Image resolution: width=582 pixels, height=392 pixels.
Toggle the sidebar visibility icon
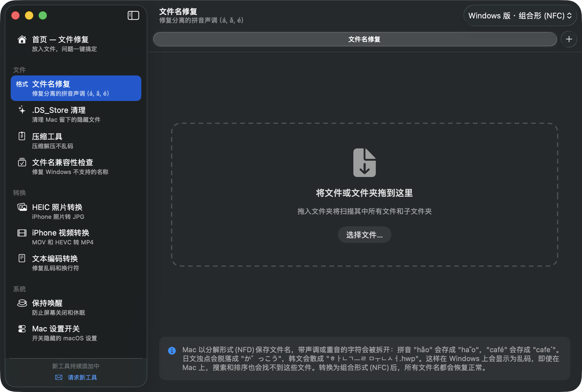tap(133, 15)
